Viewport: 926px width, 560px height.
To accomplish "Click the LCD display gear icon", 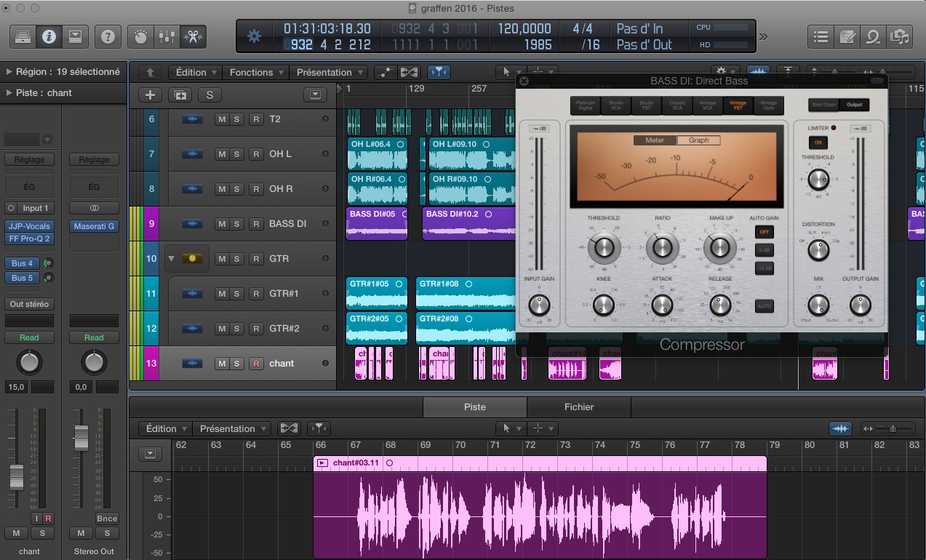I will (x=254, y=36).
